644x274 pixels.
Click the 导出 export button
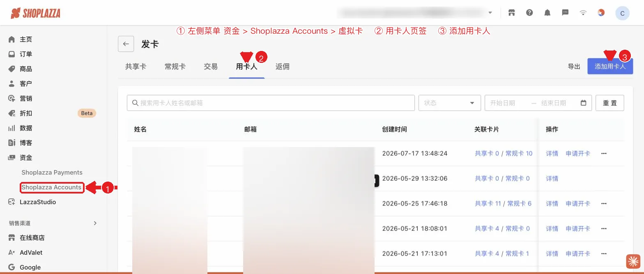(574, 67)
